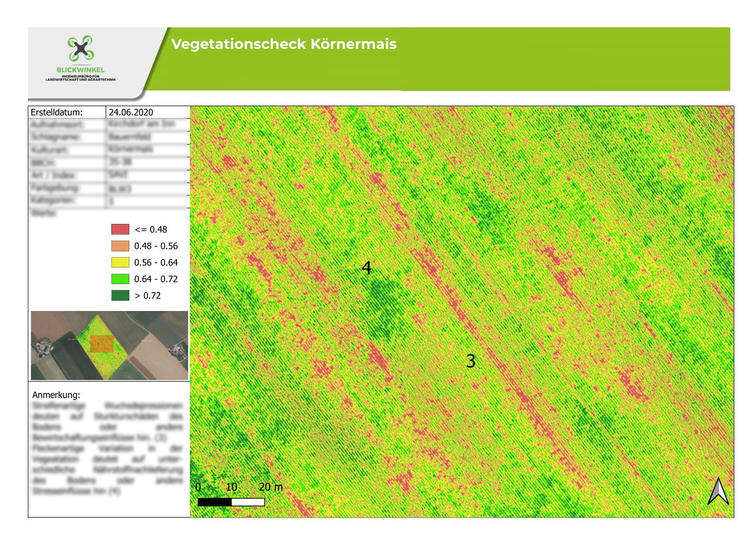Click the dark green > 0.72 swatch
The image size is (756, 534).
click(x=120, y=296)
